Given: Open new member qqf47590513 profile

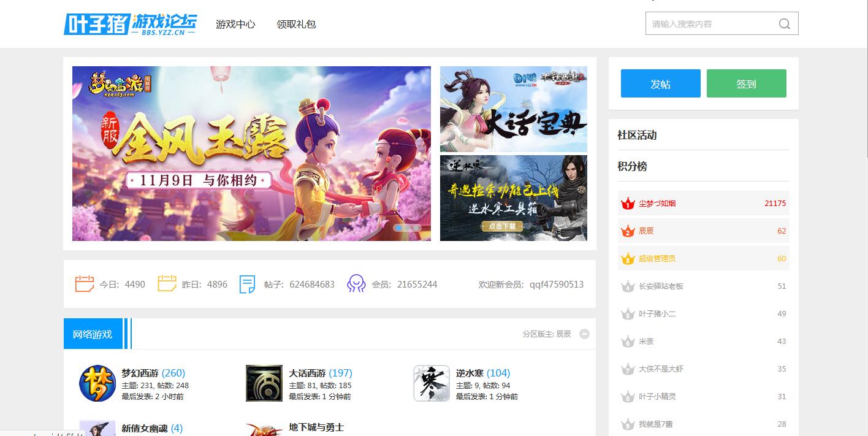Looking at the screenshot, I should (557, 285).
